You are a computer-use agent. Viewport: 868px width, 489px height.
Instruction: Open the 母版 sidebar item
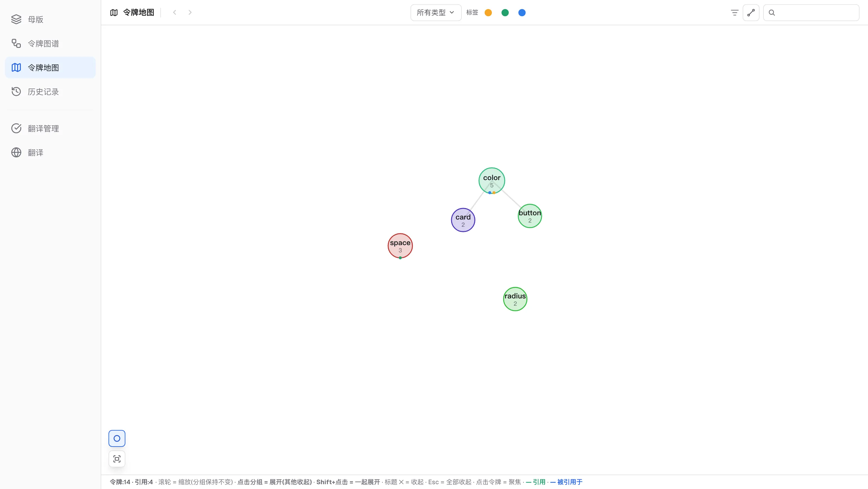coord(50,19)
